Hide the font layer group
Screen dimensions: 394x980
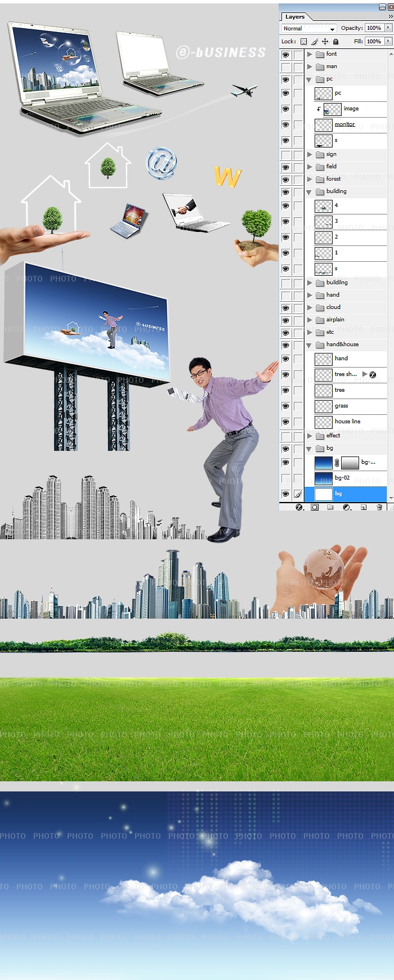285,55
